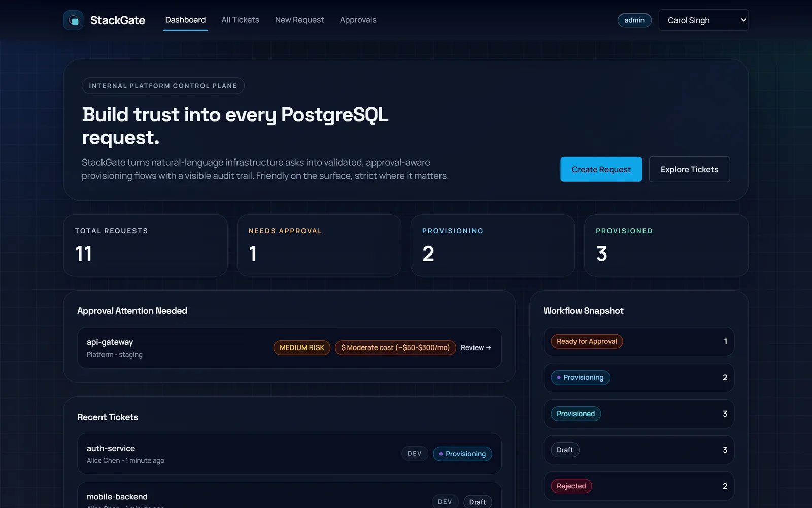Click the Approval Attention Needed heading
Viewport: 812px width, 508px height.
[132, 311]
